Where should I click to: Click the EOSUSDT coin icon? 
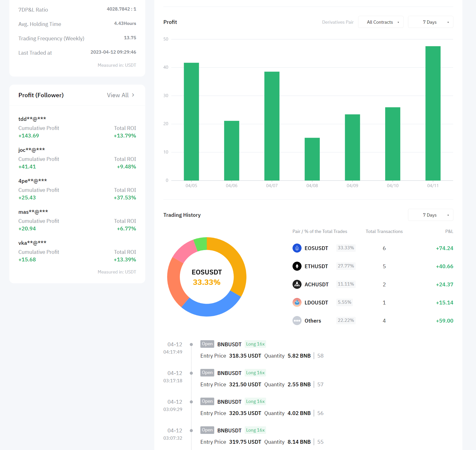click(x=297, y=248)
